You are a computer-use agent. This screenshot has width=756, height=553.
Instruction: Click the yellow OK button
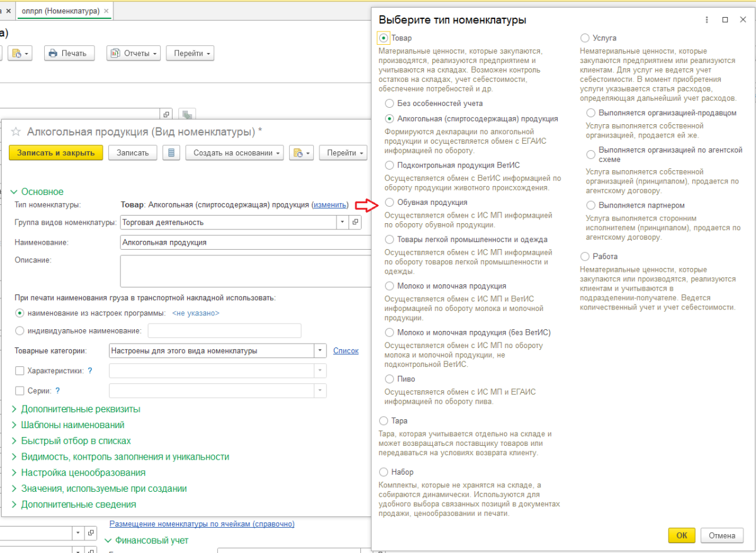click(681, 535)
